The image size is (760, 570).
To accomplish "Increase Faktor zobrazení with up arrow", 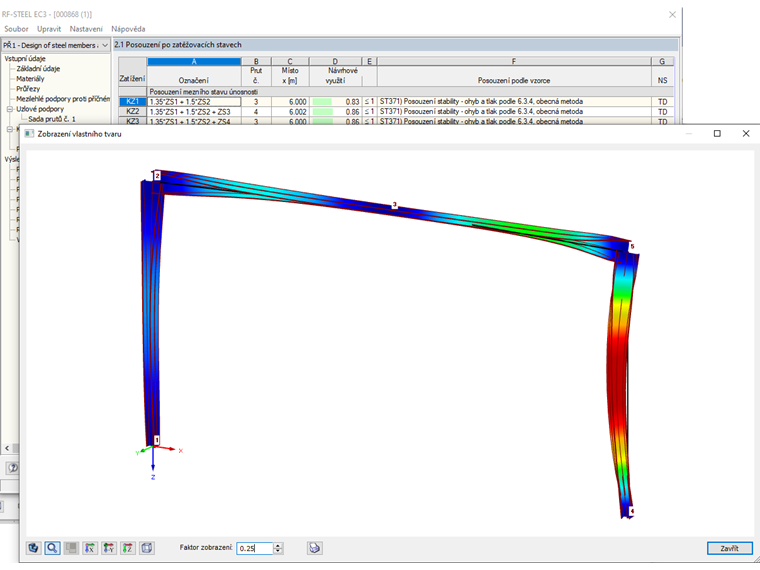I will pos(278,545).
